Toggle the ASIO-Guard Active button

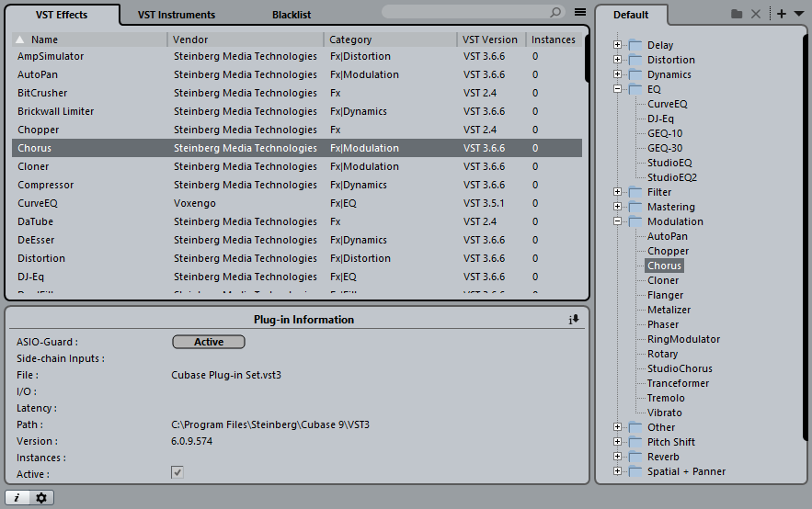click(x=209, y=342)
